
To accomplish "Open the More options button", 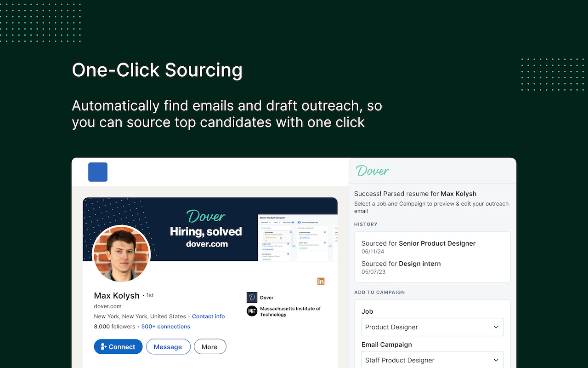I will tap(210, 346).
